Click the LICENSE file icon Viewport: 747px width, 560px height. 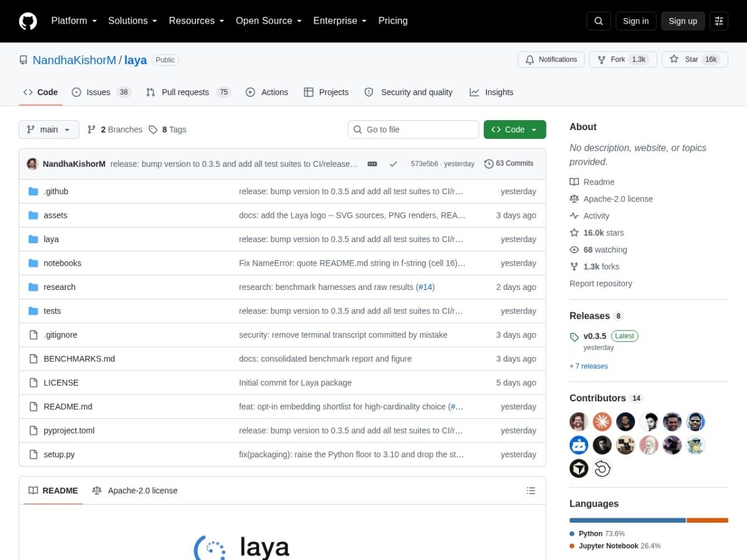pyautogui.click(x=34, y=383)
